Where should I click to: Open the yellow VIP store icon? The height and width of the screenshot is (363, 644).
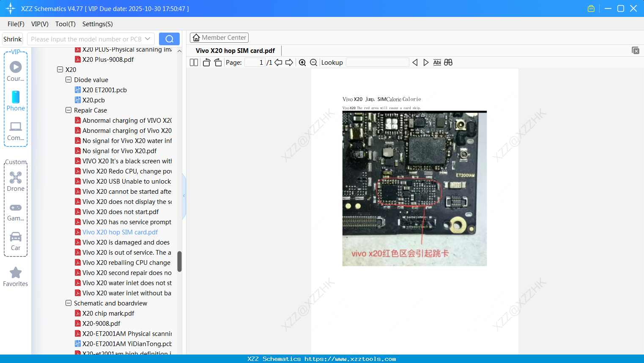591,8
